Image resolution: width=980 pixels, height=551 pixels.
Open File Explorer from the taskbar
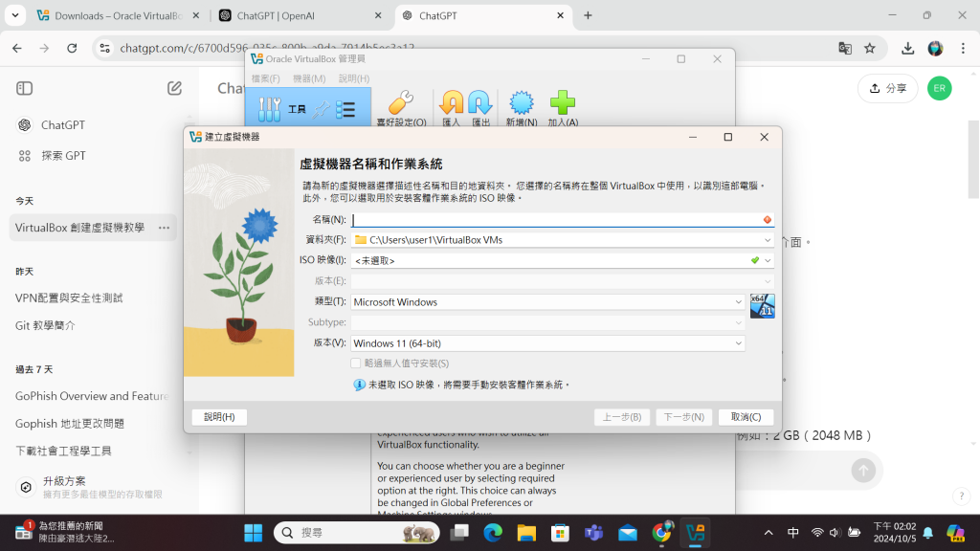coord(526,533)
